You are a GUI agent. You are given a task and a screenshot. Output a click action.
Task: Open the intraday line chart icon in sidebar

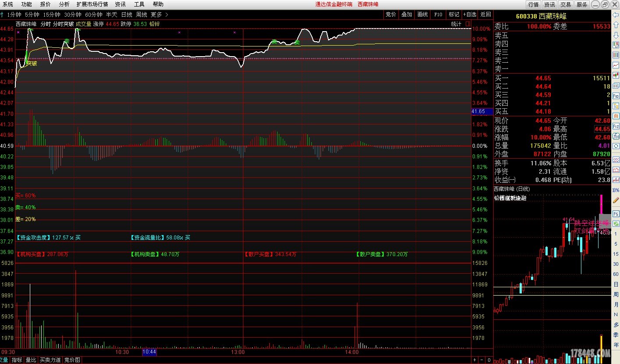[616, 65]
